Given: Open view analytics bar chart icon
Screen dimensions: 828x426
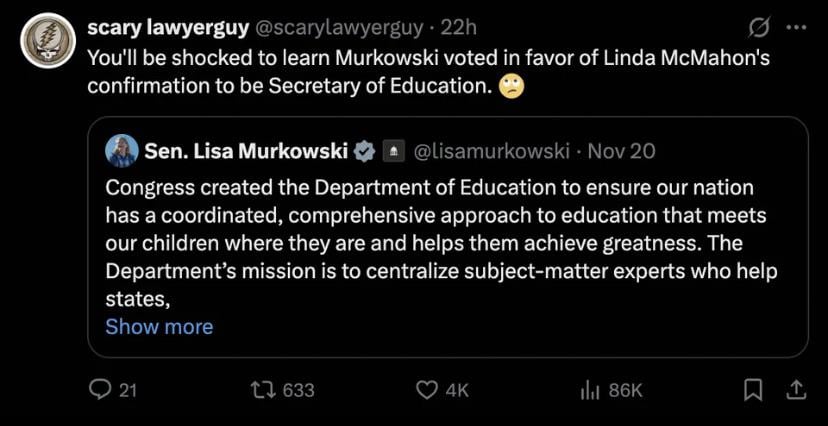Looking at the screenshot, I should [589, 390].
